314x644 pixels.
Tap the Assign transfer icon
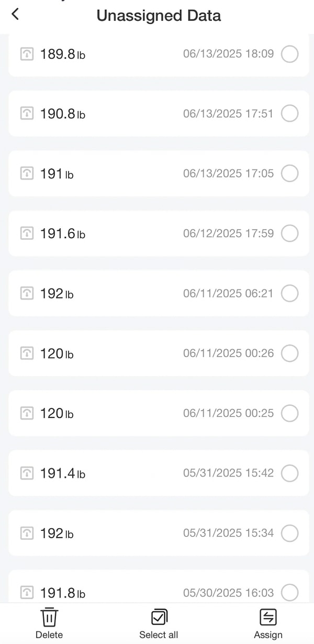coord(268,617)
